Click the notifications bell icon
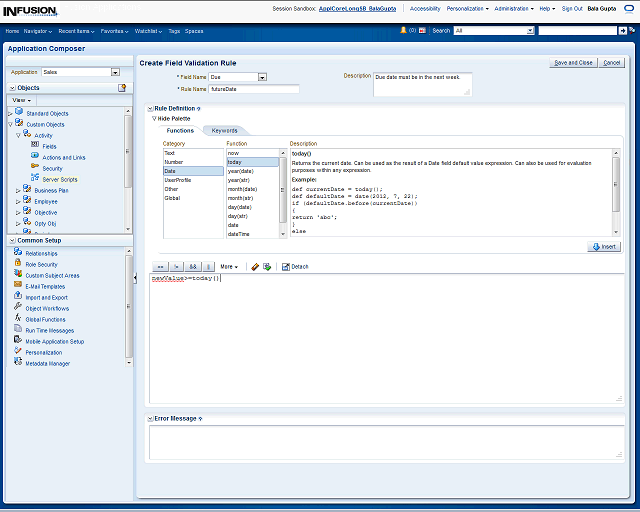This screenshot has height=512, width=640. coord(403,31)
